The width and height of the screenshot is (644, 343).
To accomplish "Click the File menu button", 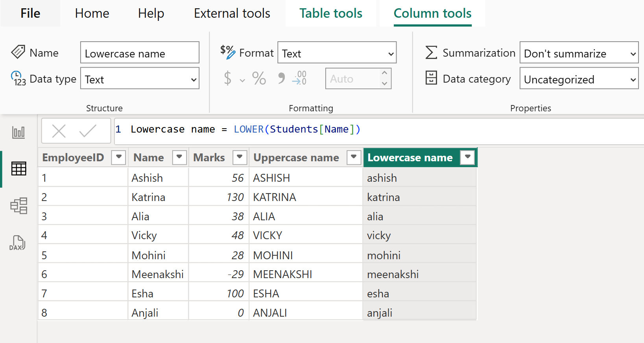I will tap(30, 13).
